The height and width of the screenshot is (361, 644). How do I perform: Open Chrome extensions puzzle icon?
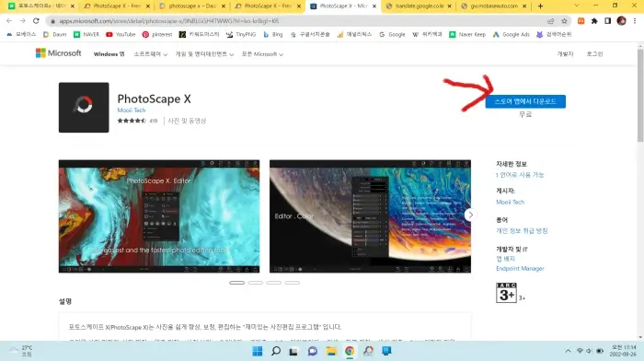point(594,21)
